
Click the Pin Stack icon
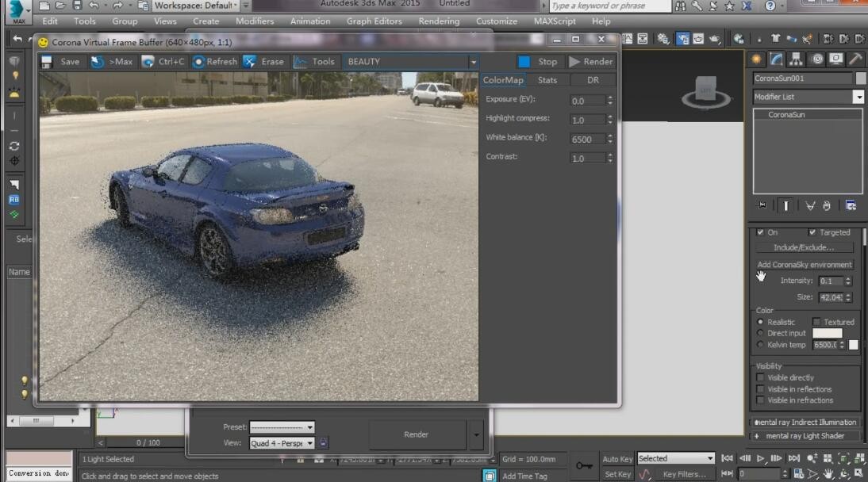[762, 205]
